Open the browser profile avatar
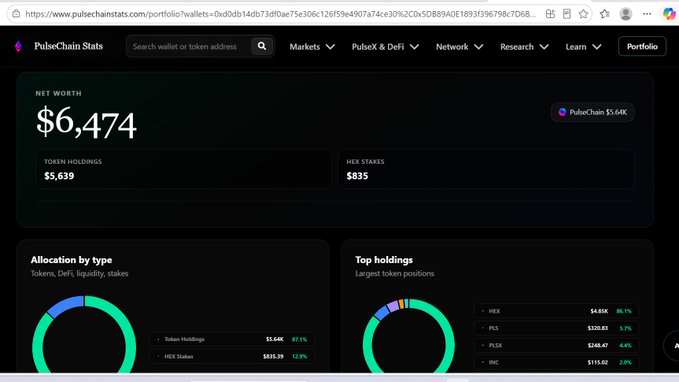Screen dimensions: 679x382 [625, 14]
